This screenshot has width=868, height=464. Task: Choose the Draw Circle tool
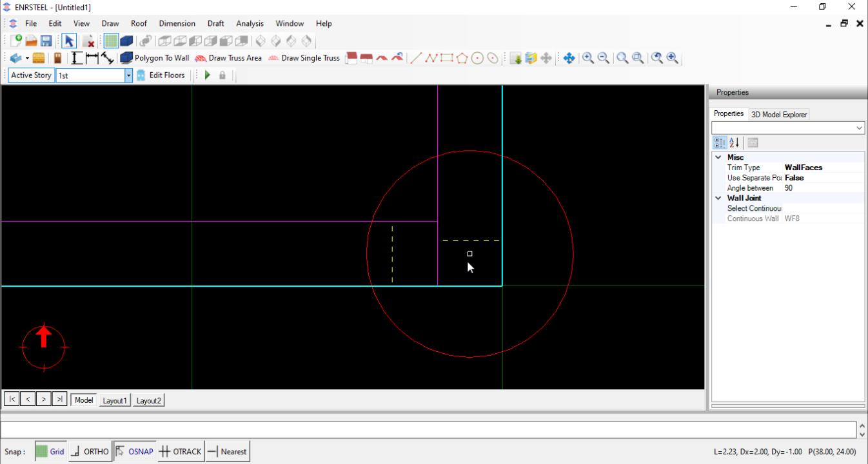point(477,58)
